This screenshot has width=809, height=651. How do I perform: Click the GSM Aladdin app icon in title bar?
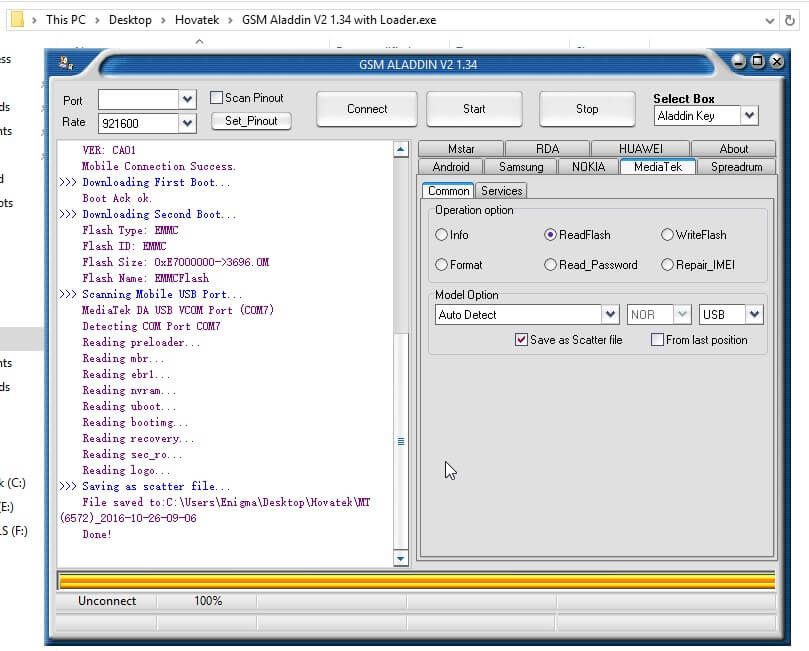pyautogui.click(x=66, y=63)
